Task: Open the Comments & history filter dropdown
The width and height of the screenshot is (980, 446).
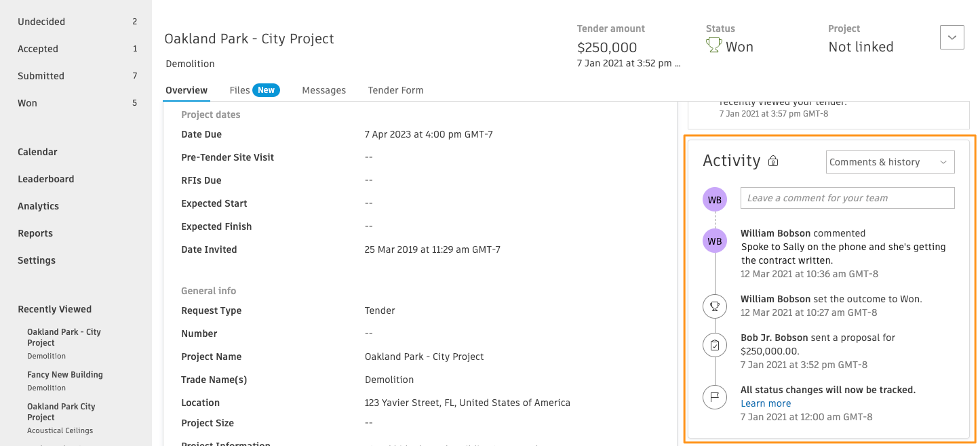Action: 889,162
